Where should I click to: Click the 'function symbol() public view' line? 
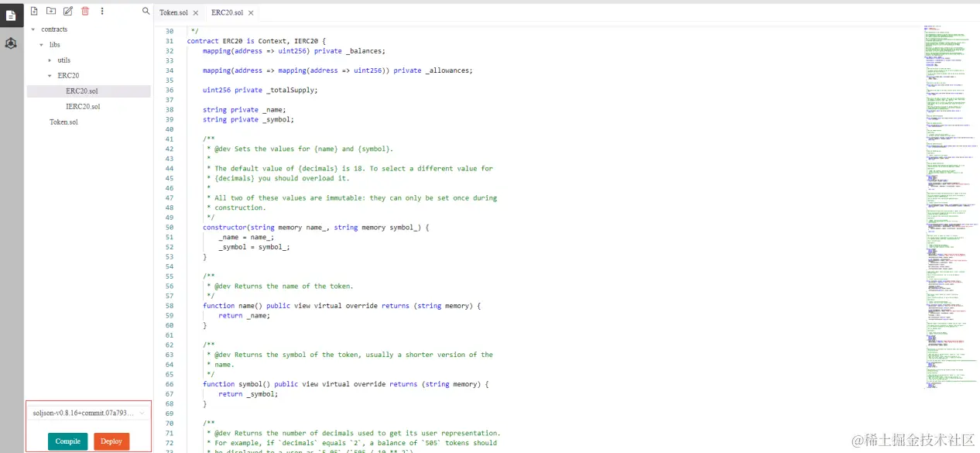[346, 384]
